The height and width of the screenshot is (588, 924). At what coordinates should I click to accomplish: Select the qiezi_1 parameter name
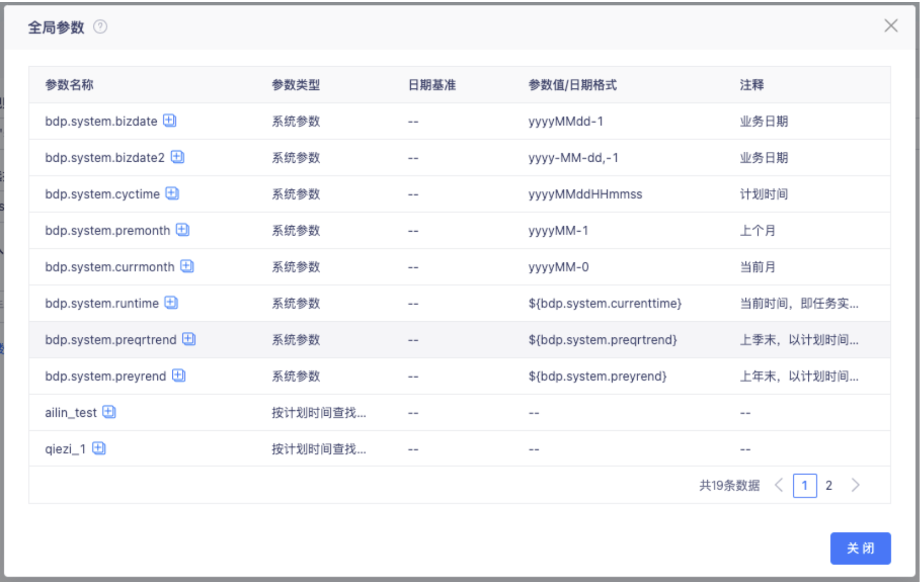click(66, 449)
